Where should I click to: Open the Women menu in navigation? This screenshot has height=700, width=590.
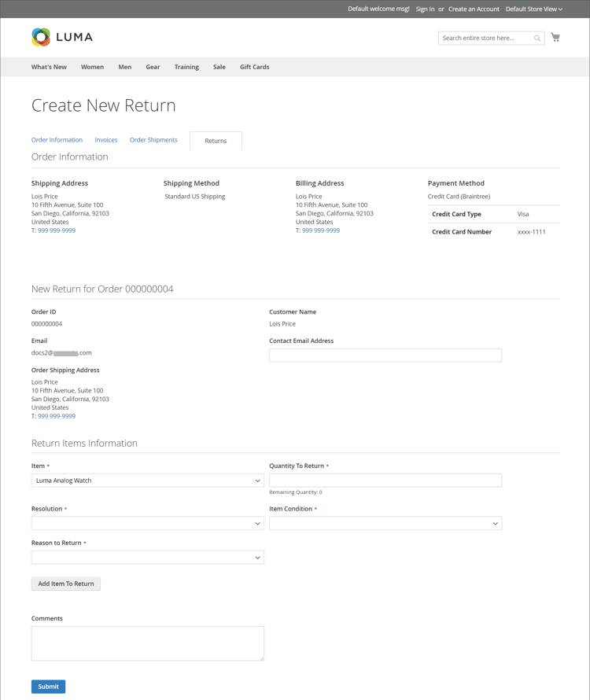[92, 67]
